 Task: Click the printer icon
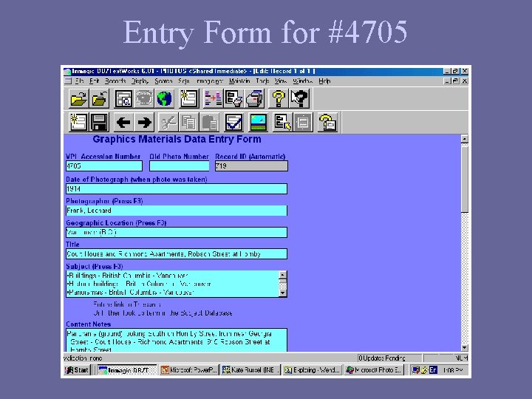(254, 98)
